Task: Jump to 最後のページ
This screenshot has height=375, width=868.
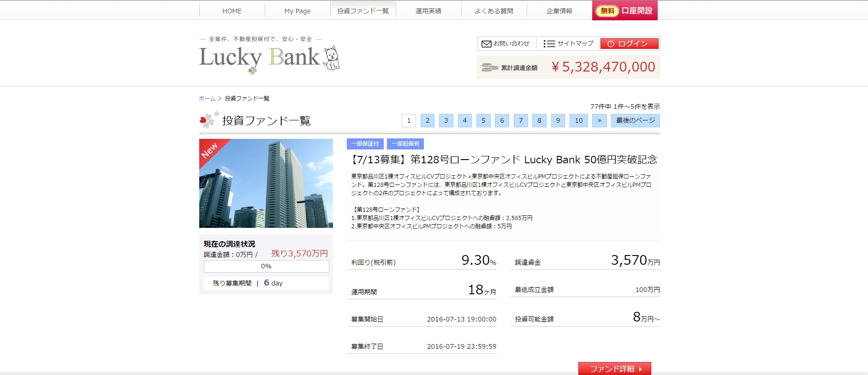Action: [636, 120]
